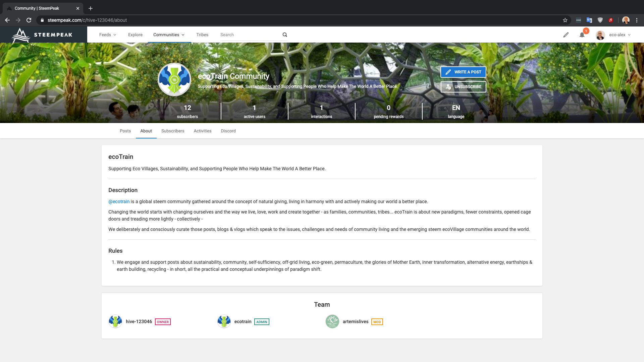Click the SteemPeak logo
The image size is (644, 362).
42,35
